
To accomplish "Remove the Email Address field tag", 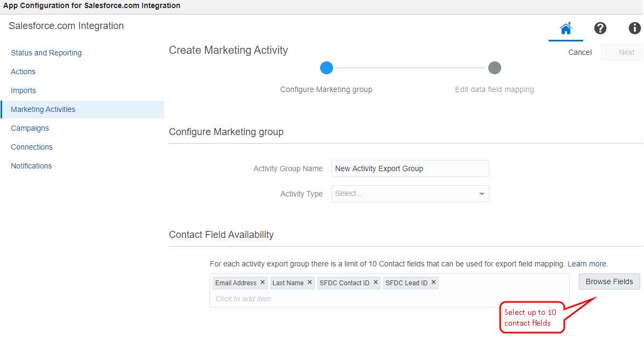I will coord(262,282).
